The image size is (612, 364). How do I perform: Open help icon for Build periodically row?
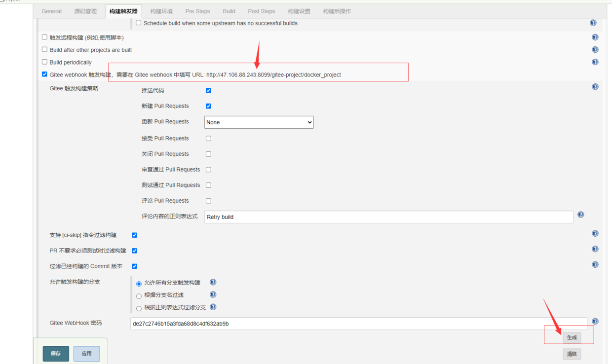tap(595, 62)
